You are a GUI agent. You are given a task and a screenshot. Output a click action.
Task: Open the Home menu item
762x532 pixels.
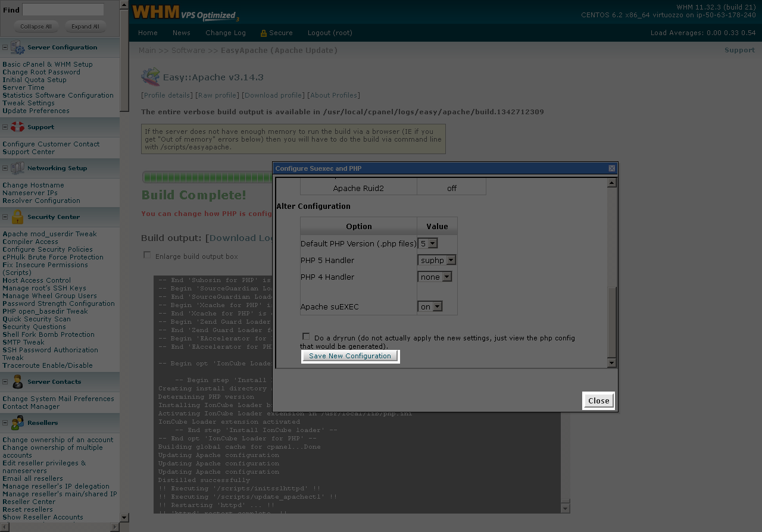click(148, 33)
